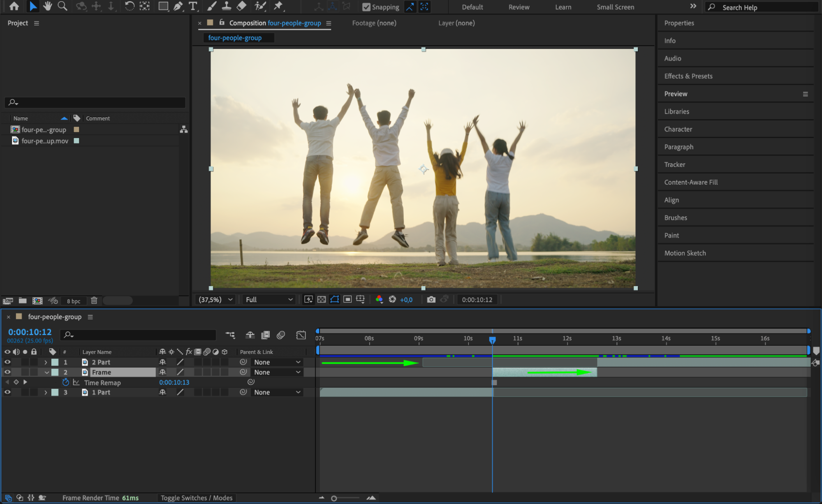
Task: Click the snapshot camera icon in viewer
Action: 431,300
